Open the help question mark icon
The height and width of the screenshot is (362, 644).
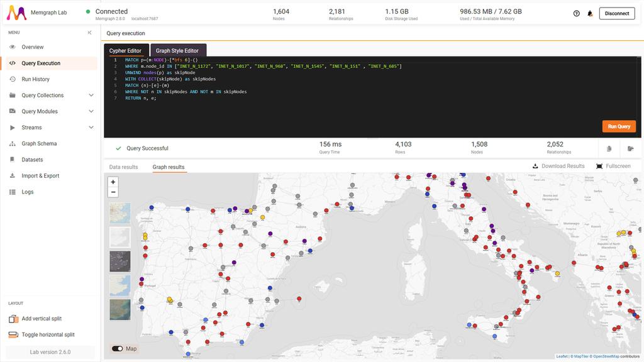point(576,14)
